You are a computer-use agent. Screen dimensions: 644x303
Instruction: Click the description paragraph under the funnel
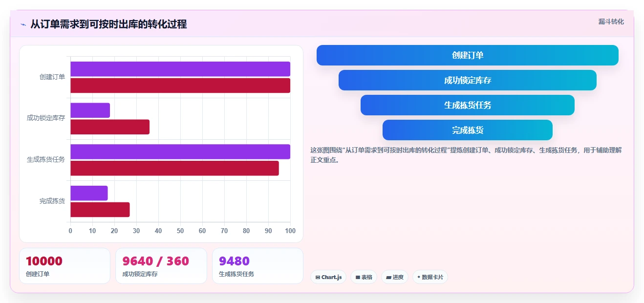click(466, 155)
